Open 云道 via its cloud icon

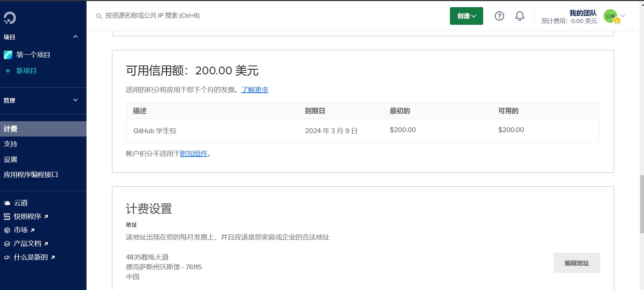(x=7, y=203)
